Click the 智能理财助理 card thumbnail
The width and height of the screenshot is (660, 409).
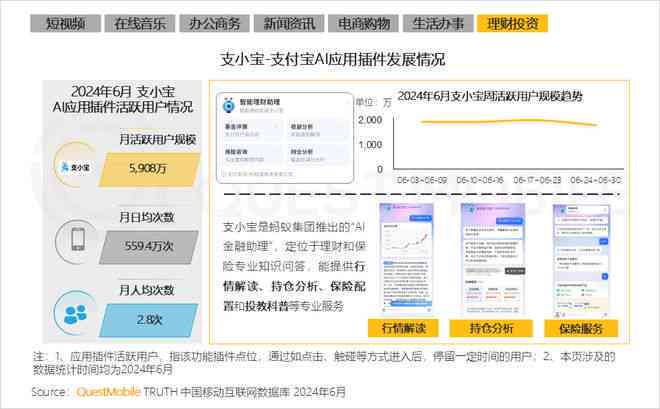click(285, 138)
